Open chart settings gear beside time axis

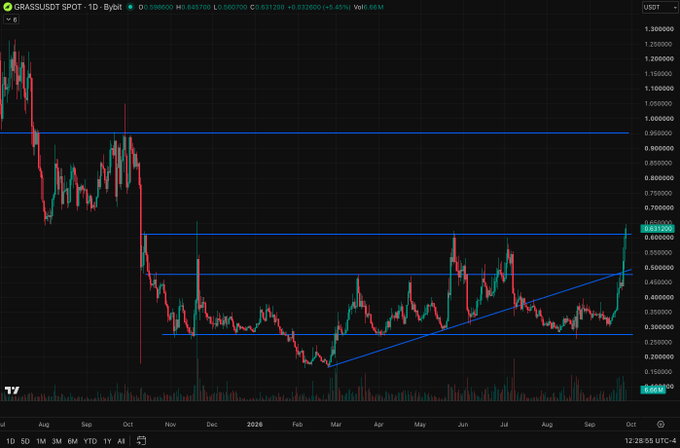pyautogui.click(x=660, y=424)
